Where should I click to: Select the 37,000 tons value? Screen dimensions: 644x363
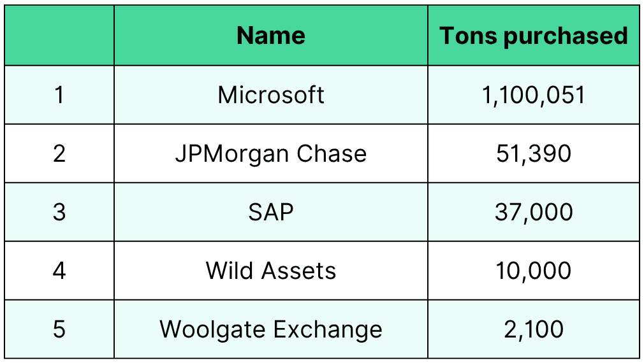pos(534,212)
